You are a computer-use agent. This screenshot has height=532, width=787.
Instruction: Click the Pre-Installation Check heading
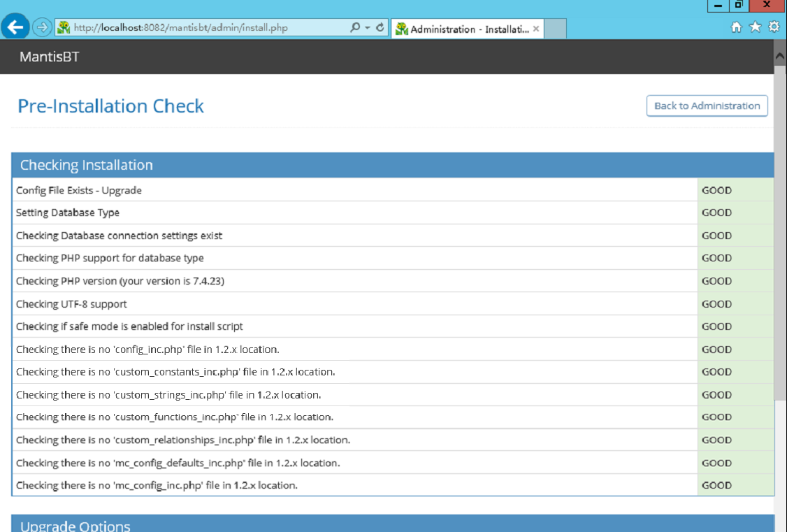coord(111,106)
